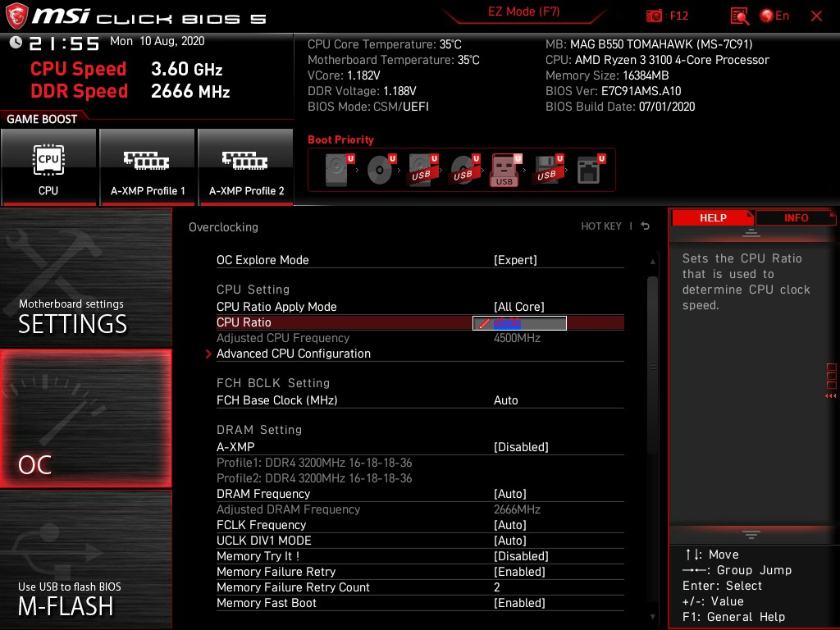Expand Advanced CPU Configuration submenu

point(293,354)
